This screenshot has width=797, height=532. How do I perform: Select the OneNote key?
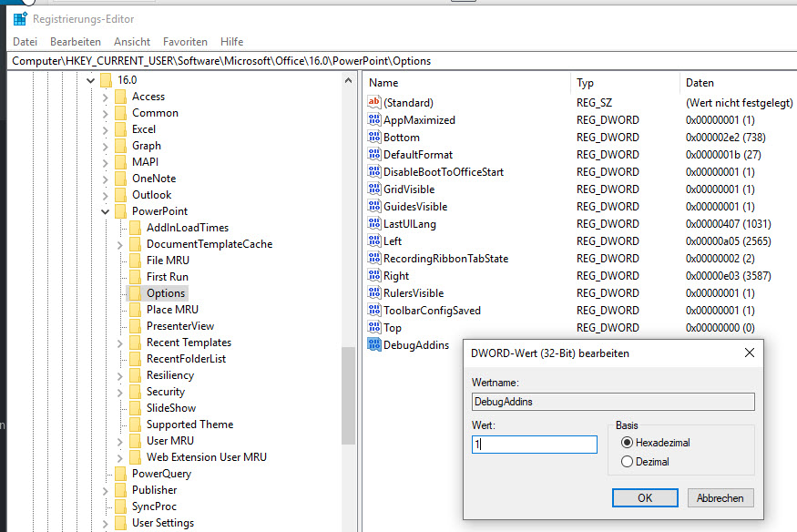(154, 179)
